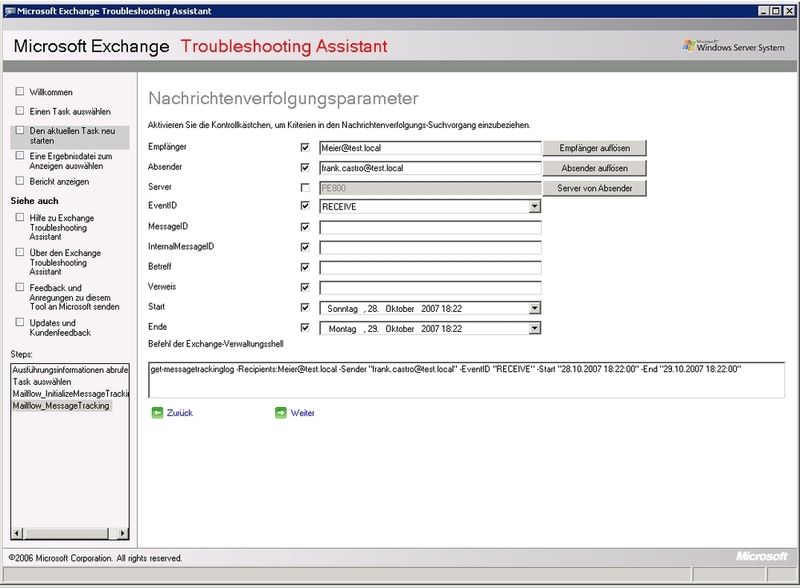Click the Montag weekday in the Ende date
This screenshot has height=588, width=800.
(342, 329)
